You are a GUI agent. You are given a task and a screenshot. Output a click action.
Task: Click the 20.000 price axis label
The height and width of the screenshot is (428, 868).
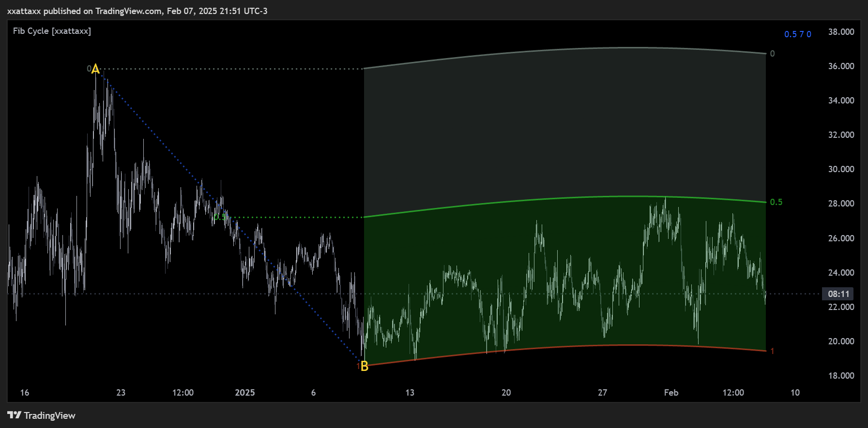click(x=841, y=341)
